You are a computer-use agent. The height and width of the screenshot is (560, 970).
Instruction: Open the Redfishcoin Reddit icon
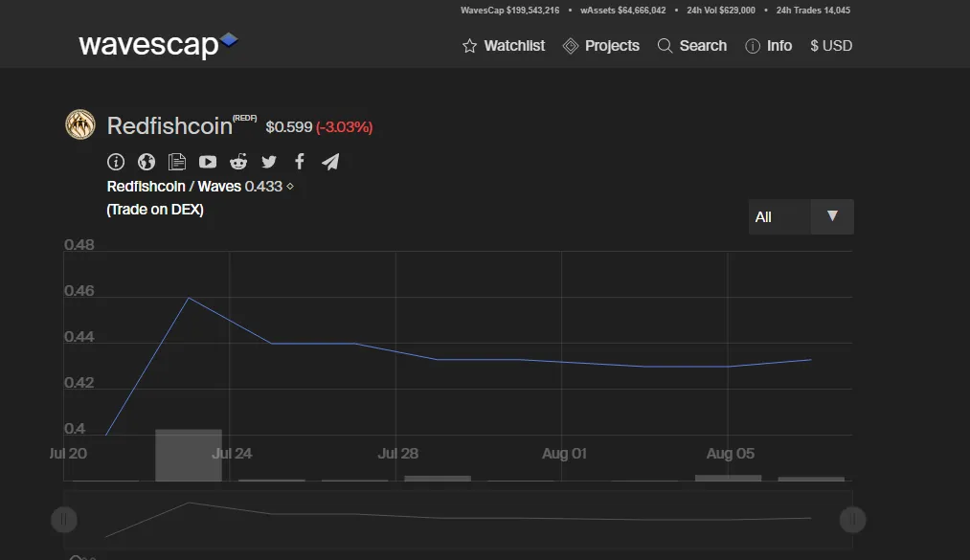[x=238, y=162]
